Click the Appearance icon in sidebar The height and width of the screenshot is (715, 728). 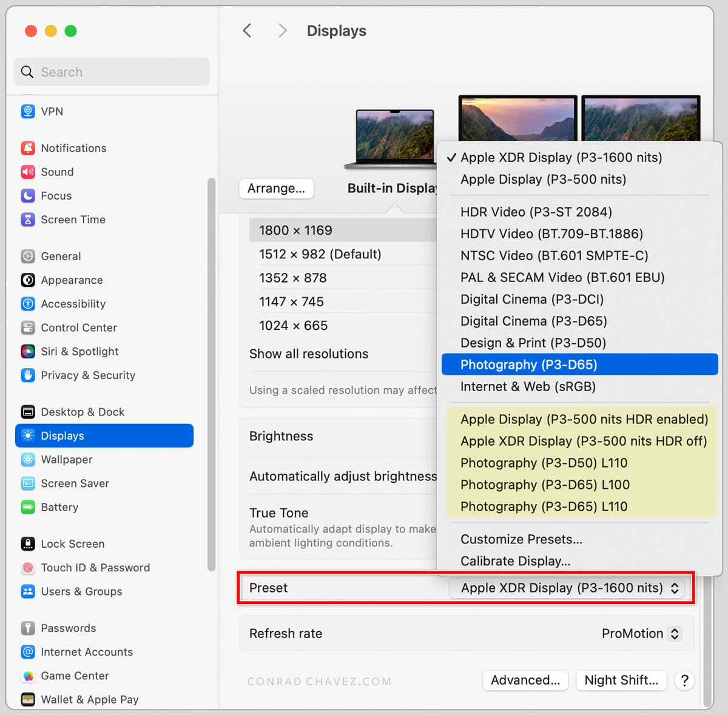point(28,280)
